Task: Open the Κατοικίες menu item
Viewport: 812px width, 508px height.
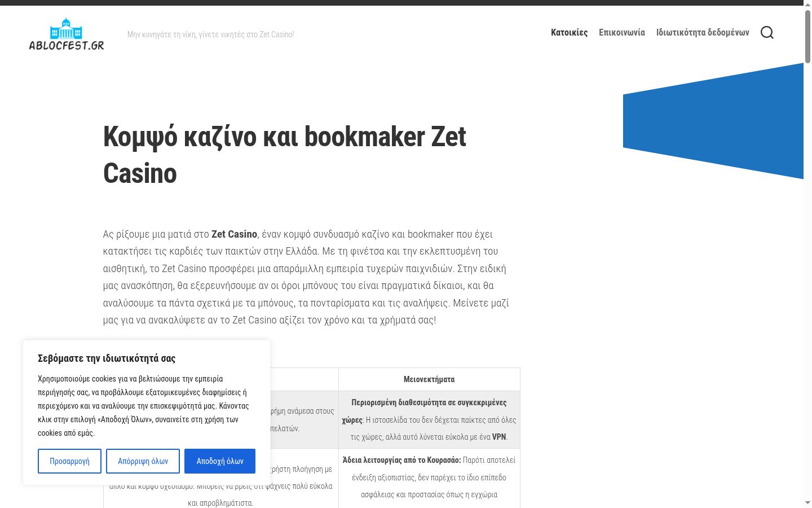Action: tap(569, 32)
